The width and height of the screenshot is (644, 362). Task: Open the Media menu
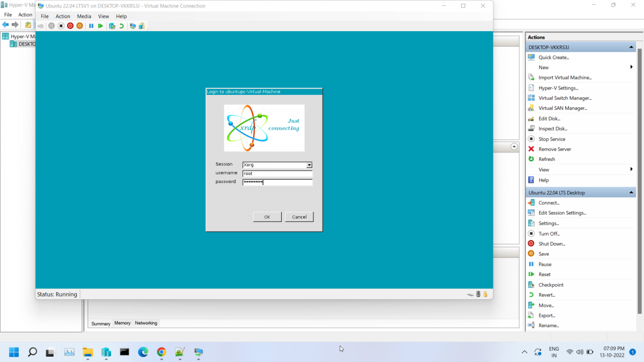pyautogui.click(x=84, y=16)
